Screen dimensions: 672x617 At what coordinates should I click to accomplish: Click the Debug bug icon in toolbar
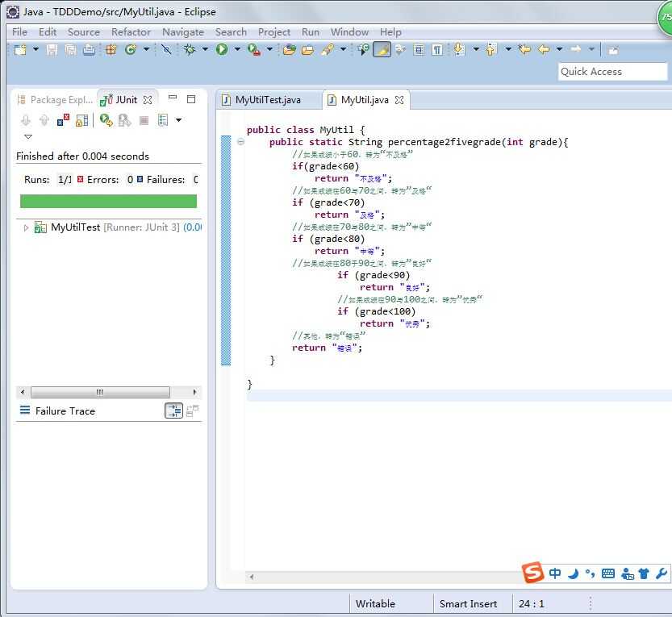click(x=190, y=50)
